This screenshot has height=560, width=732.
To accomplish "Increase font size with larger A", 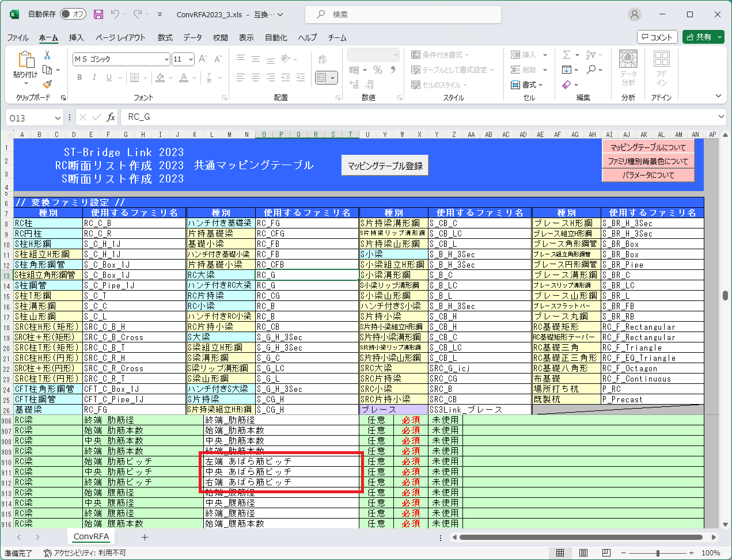I will coord(203,59).
